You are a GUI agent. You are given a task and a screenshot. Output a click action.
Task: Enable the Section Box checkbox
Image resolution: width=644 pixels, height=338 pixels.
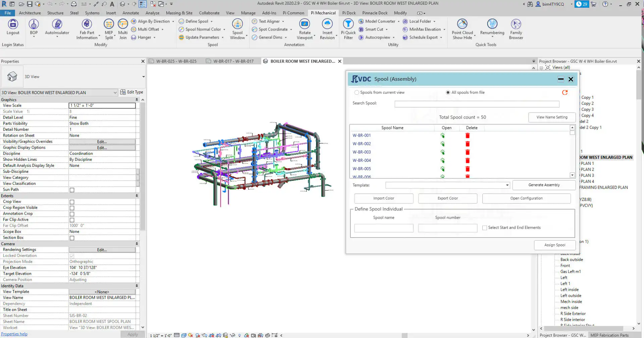click(72, 238)
